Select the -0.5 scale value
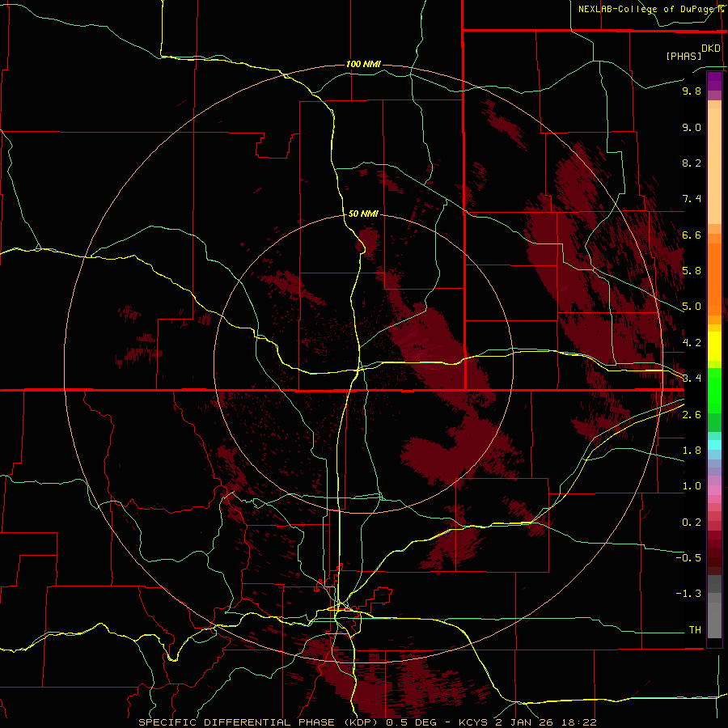 tap(688, 558)
